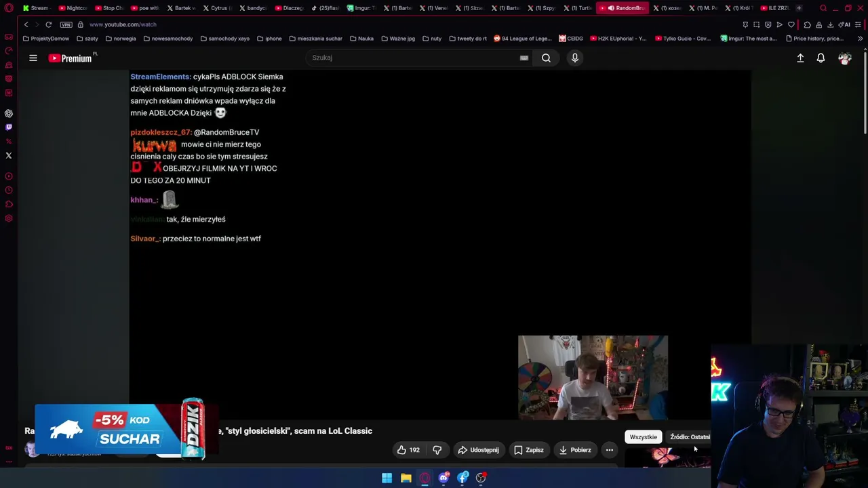
Task: Open the Windows Start menu
Action: [x=387, y=478]
